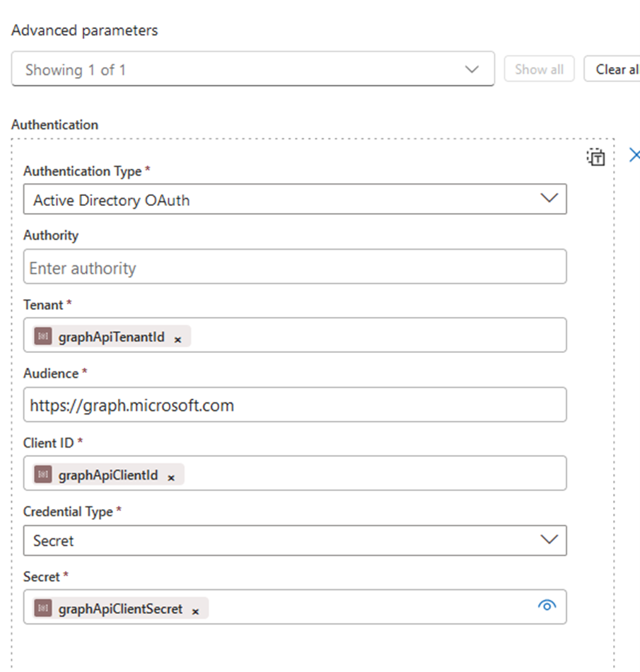Click the Show all button
Screen dimensions: 640x672
539,69
